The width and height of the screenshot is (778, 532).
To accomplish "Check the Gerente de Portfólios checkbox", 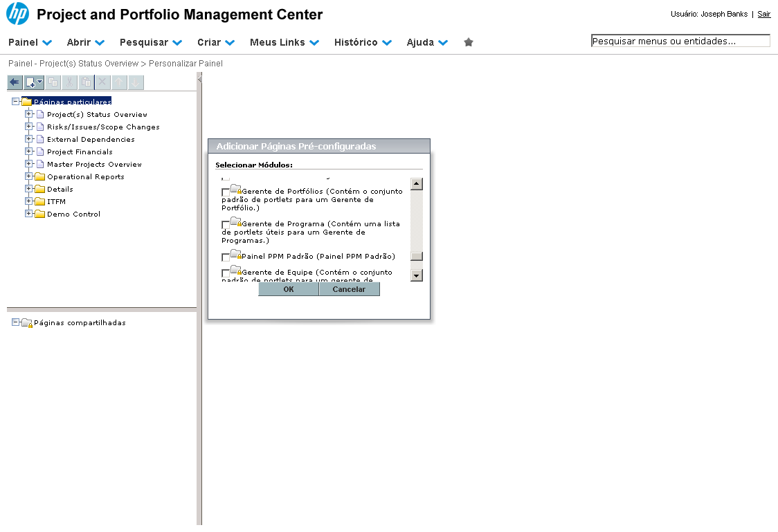I will (x=226, y=192).
